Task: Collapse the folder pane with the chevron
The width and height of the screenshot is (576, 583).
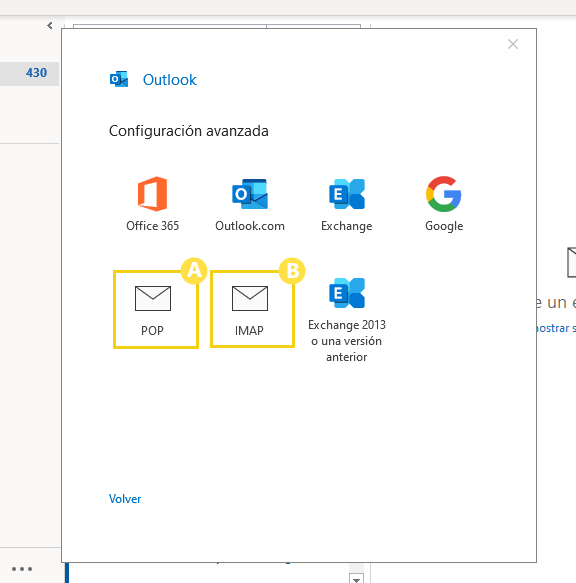Action: [50, 25]
